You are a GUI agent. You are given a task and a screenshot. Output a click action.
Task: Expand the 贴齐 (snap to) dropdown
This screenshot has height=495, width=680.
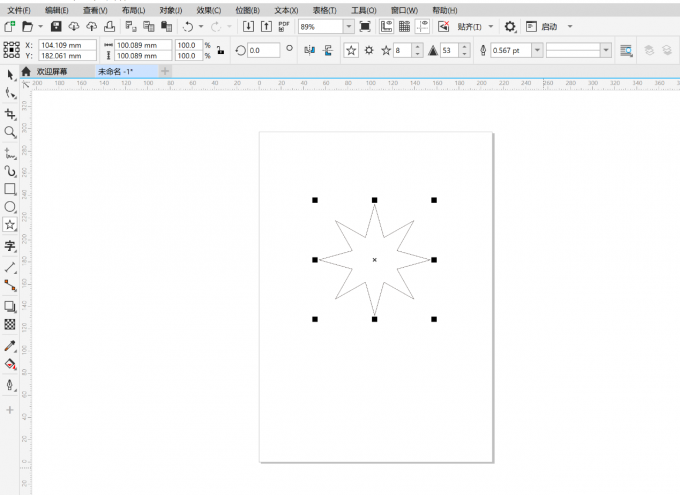click(490, 26)
